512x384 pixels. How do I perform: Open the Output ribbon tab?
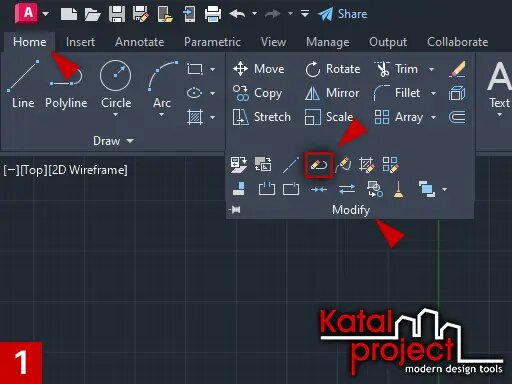coord(388,42)
